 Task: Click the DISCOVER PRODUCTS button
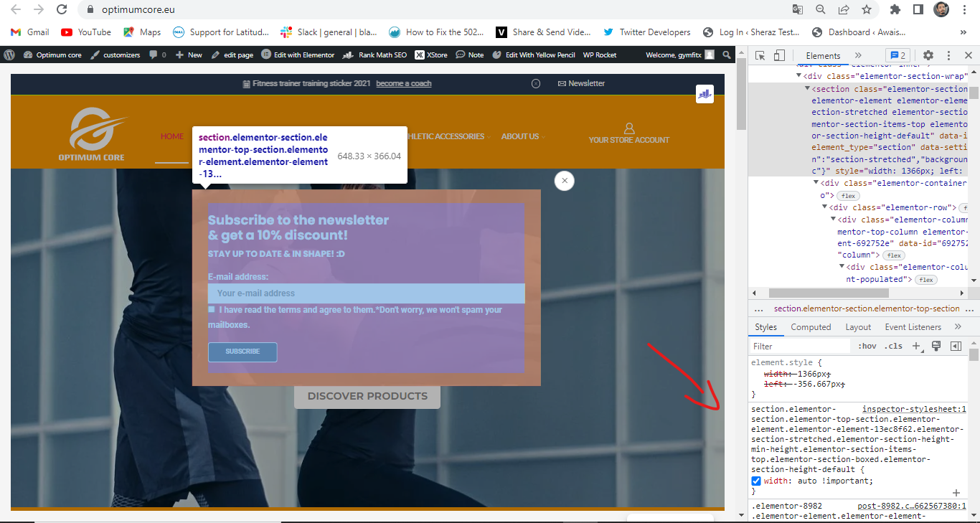(367, 396)
